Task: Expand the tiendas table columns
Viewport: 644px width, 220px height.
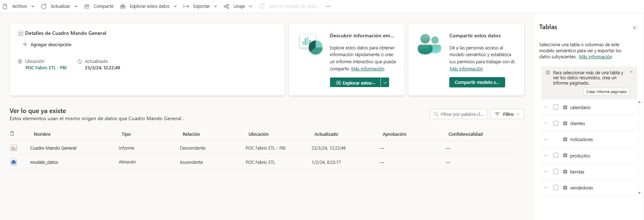Action: (546, 172)
